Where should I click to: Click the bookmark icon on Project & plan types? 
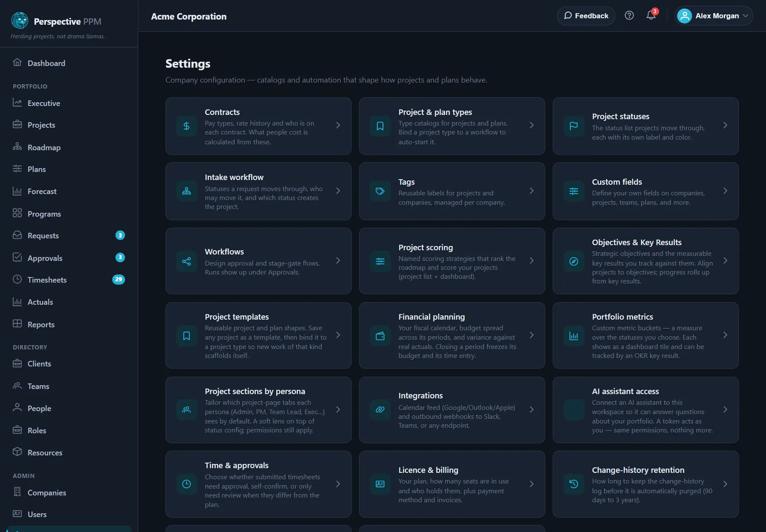pyautogui.click(x=380, y=126)
